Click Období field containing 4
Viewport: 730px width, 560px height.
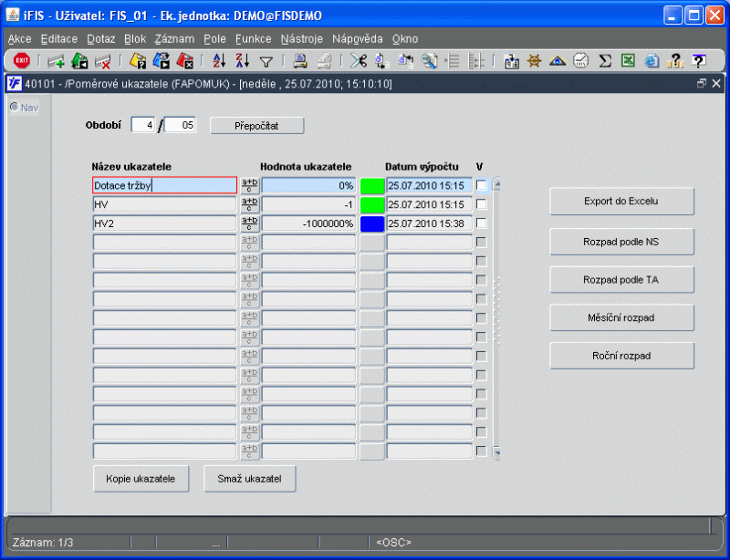[x=143, y=125]
